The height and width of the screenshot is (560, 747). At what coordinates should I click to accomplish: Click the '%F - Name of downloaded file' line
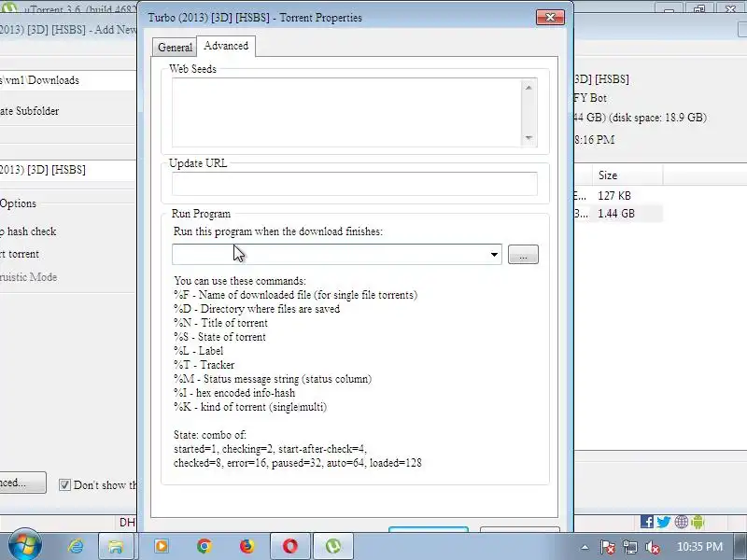click(x=295, y=295)
